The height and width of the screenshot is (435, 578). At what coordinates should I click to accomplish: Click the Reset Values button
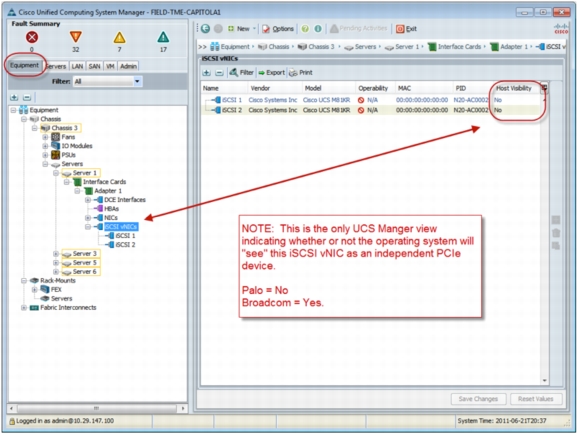536,399
